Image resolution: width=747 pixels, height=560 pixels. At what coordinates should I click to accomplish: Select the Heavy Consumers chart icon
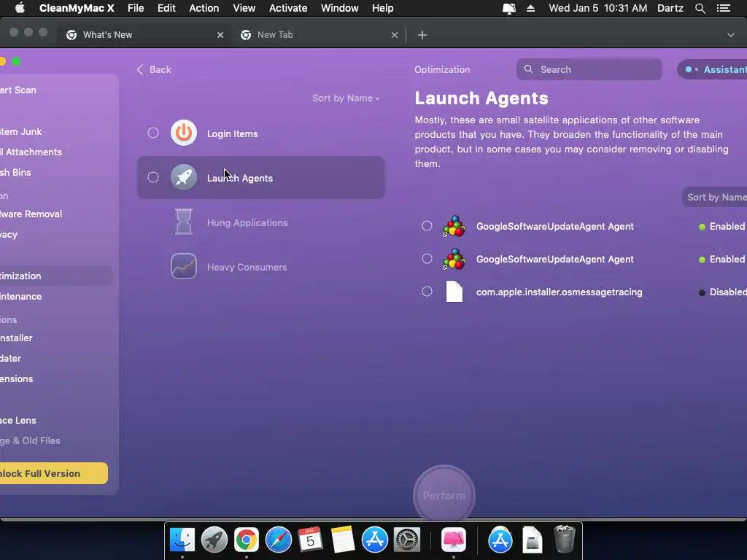(183, 266)
